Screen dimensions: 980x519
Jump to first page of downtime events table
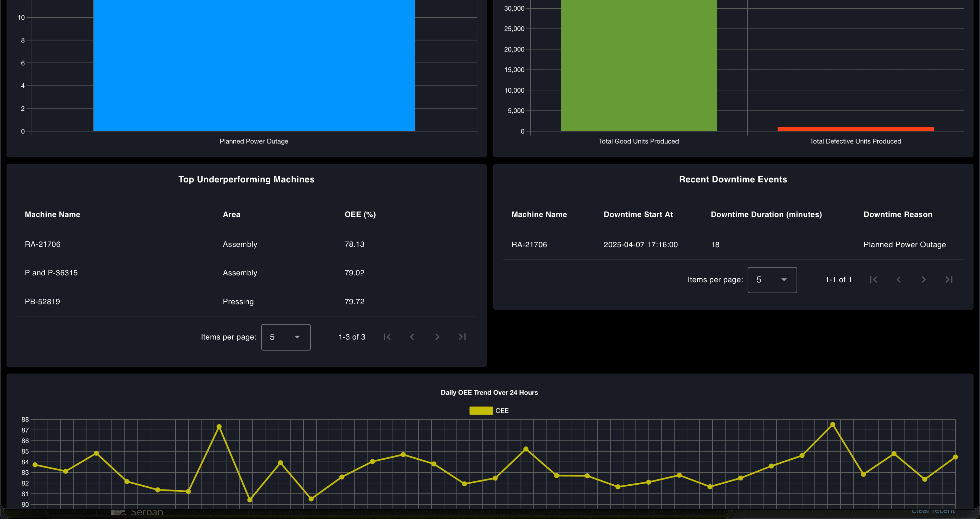click(873, 280)
